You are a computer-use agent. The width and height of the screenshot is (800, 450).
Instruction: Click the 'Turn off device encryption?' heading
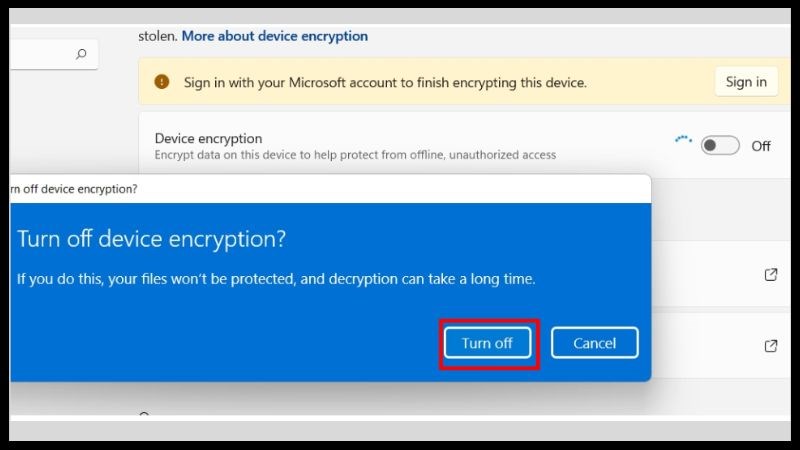point(152,239)
